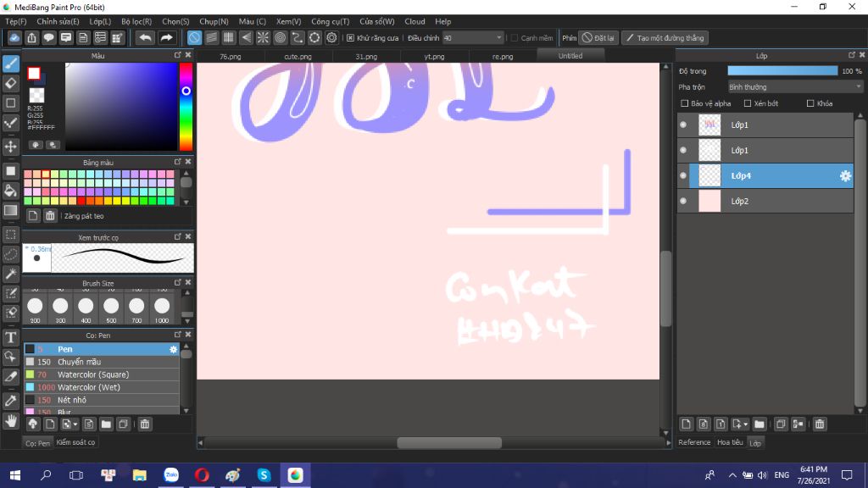The height and width of the screenshot is (488, 868).
Task: Enable concentric circle snap
Action: pyautogui.click(x=280, y=37)
